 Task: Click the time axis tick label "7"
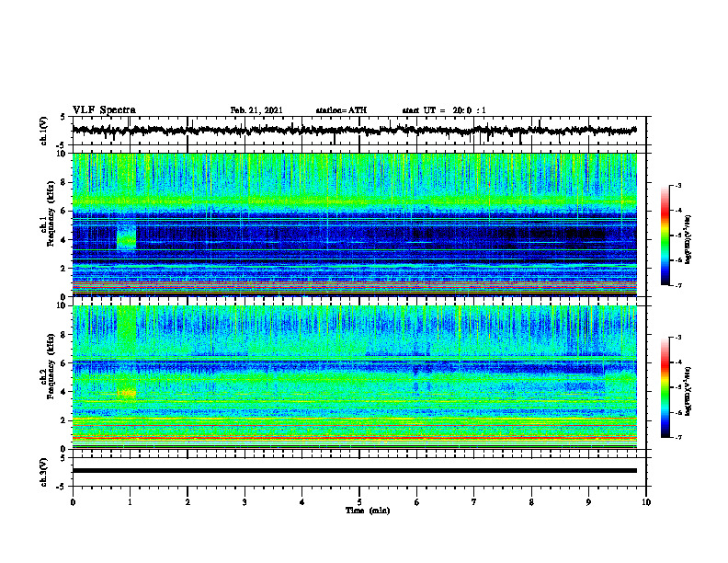click(x=474, y=502)
